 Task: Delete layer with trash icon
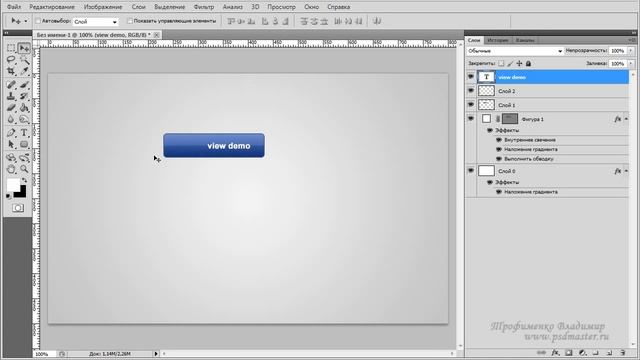pos(622,353)
